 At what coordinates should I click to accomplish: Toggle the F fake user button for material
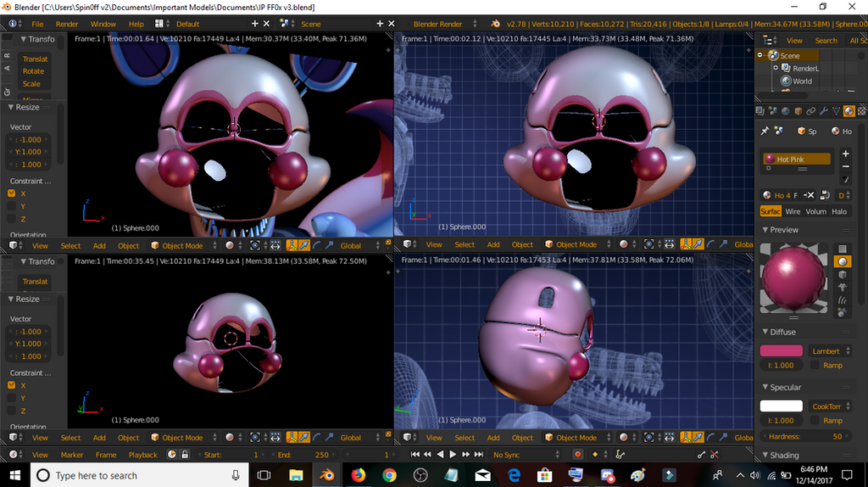(795, 195)
